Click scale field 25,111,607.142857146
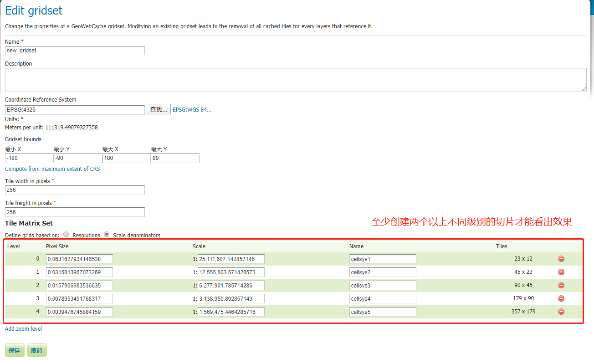 231,259
